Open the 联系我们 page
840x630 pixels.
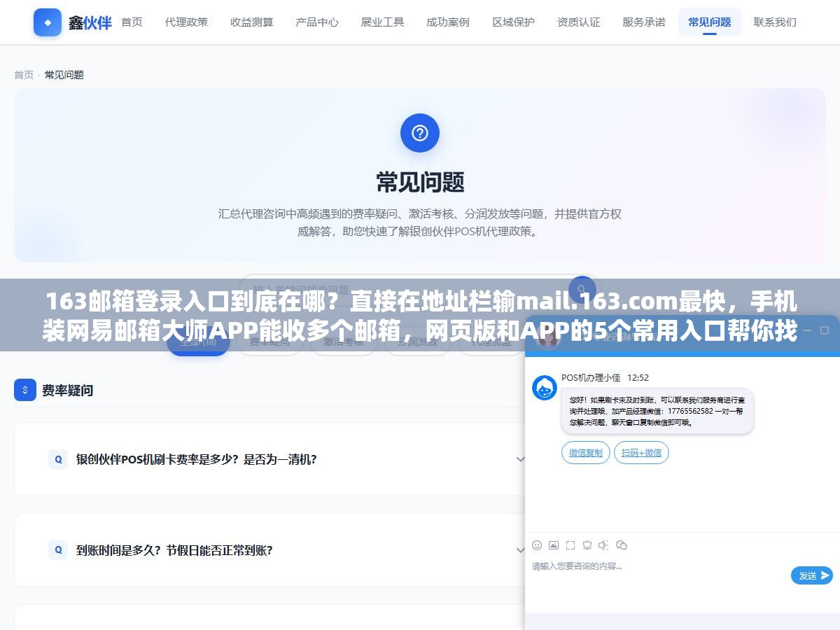[775, 22]
